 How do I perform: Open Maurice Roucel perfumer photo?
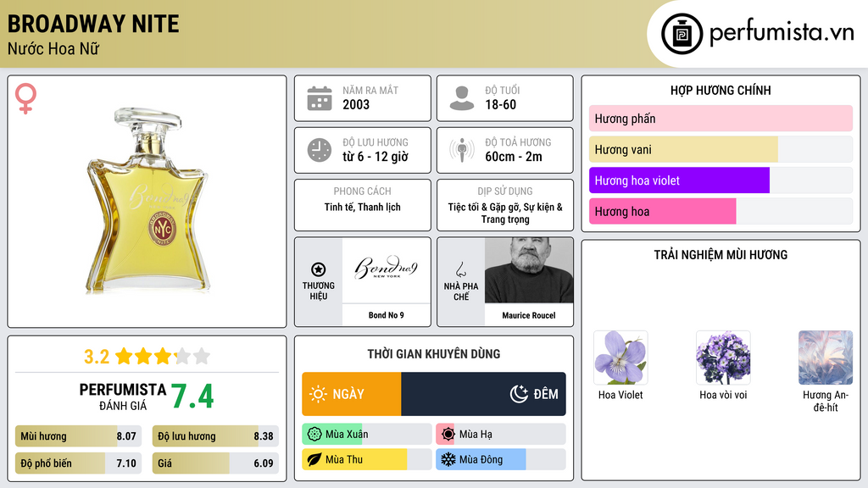point(529,270)
